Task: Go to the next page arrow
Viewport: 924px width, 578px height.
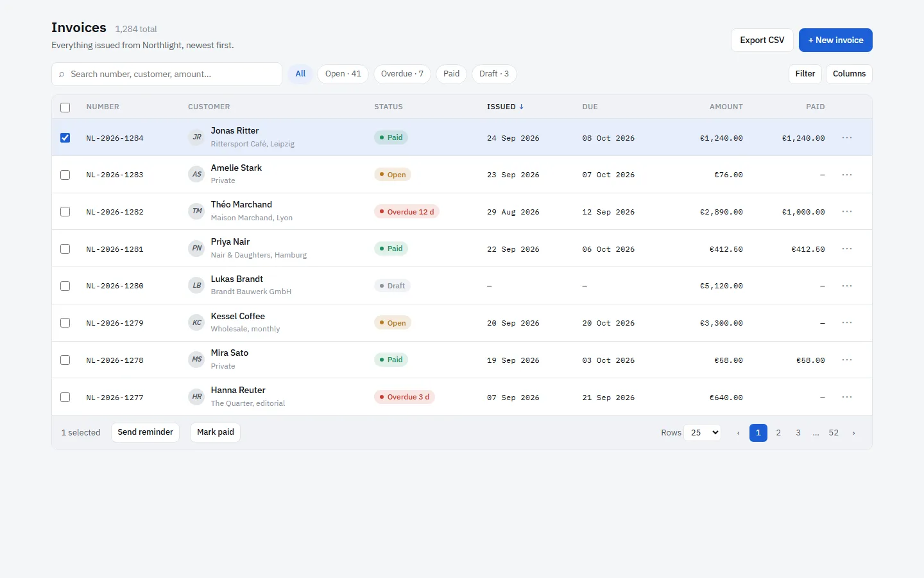Action: 853,433
